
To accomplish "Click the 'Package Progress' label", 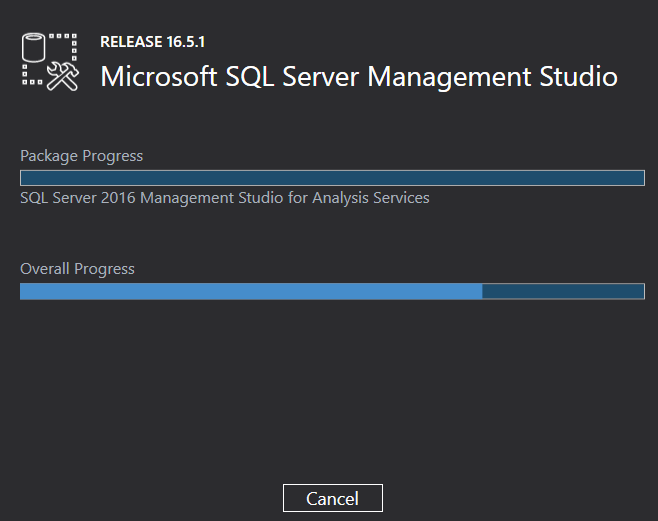I will click(81, 156).
